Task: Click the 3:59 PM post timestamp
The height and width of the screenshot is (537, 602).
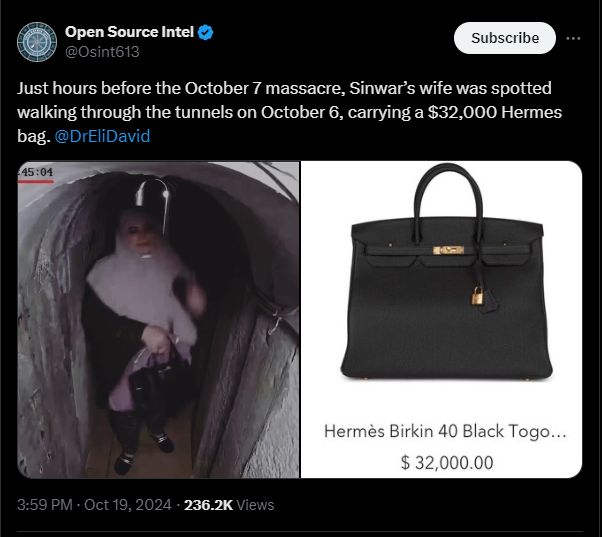Action: click(x=45, y=505)
